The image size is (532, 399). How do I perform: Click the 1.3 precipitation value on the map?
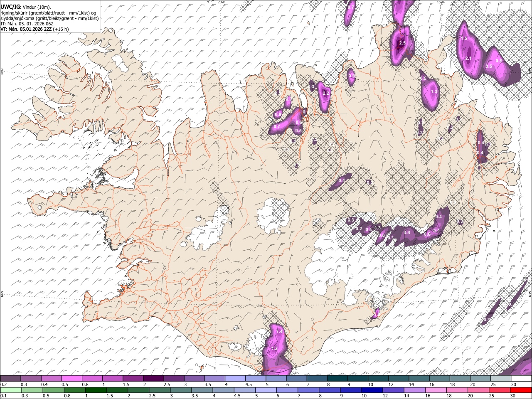point(434,91)
